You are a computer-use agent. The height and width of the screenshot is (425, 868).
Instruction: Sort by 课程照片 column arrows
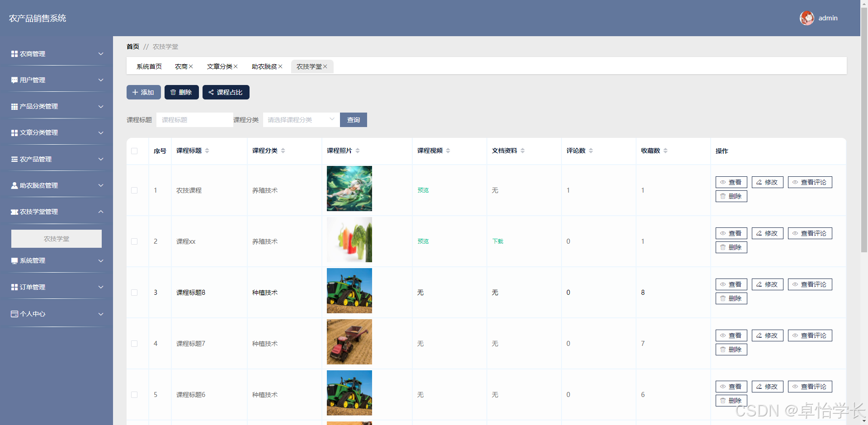point(358,151)
